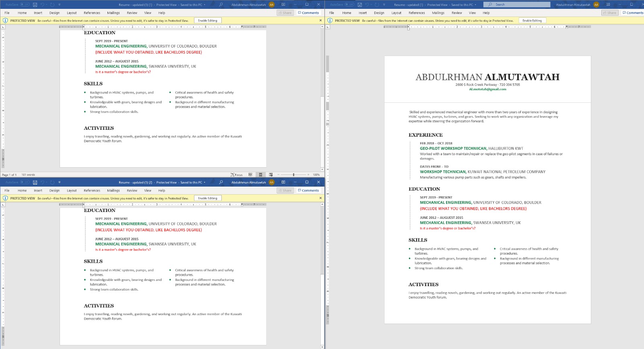
Task: Open Comments in the top-left window
Action: [308, 13]
